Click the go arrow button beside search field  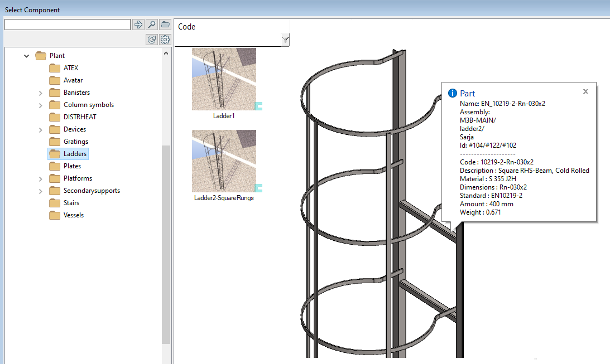pyautogui.click(x=138, y=24)
